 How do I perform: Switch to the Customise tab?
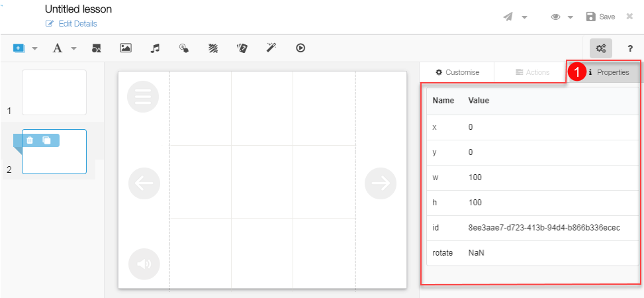[x=457, y=72]
